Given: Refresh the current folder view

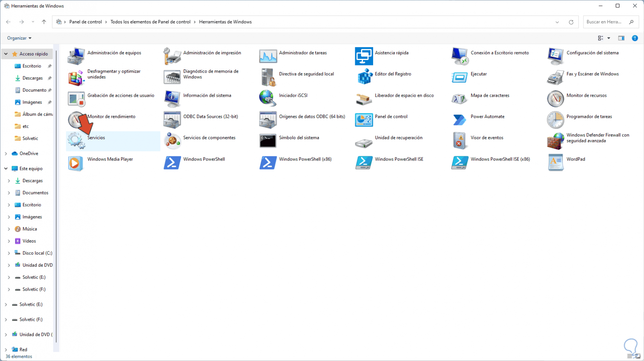Looking at the screenshot, I should (571, 22).
